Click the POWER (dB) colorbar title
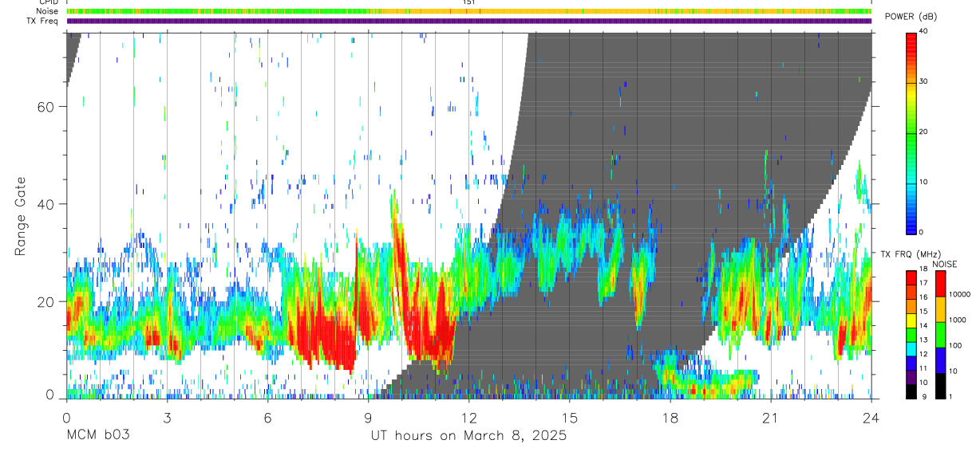 click(x=912, y=17)
